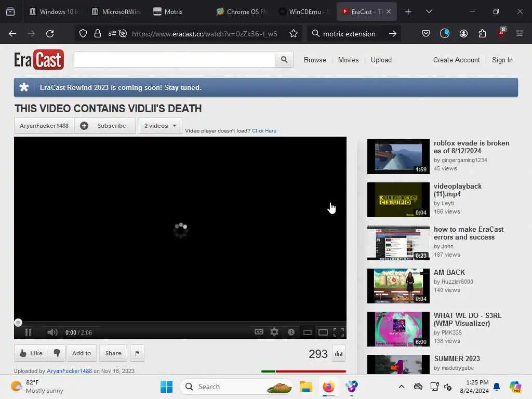
Task: Flag this video with the flag icon
Action: pyautogui.click(x=137, y=353)
